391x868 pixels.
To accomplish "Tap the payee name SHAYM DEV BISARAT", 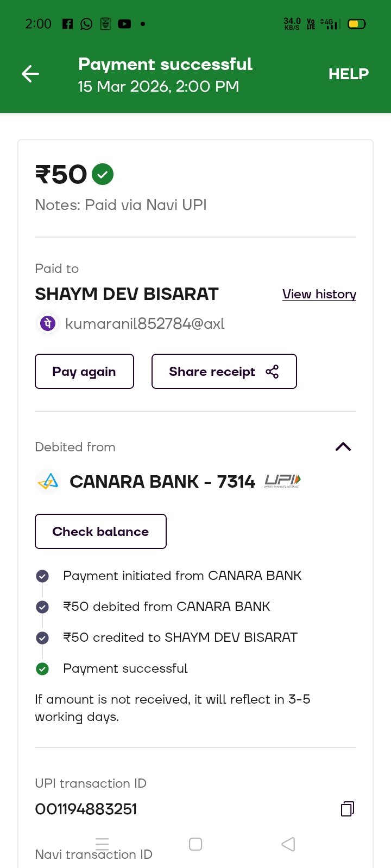I will click(127, 294).
